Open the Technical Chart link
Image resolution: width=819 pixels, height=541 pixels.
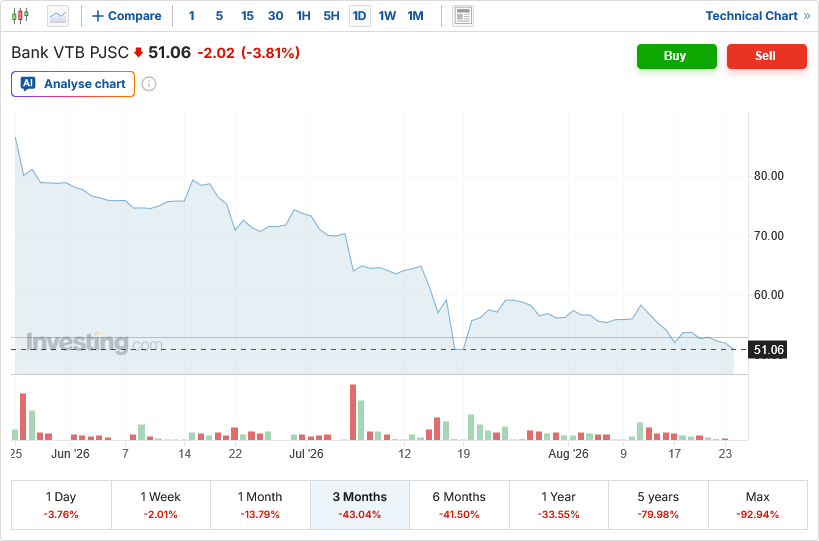point(757,16)
